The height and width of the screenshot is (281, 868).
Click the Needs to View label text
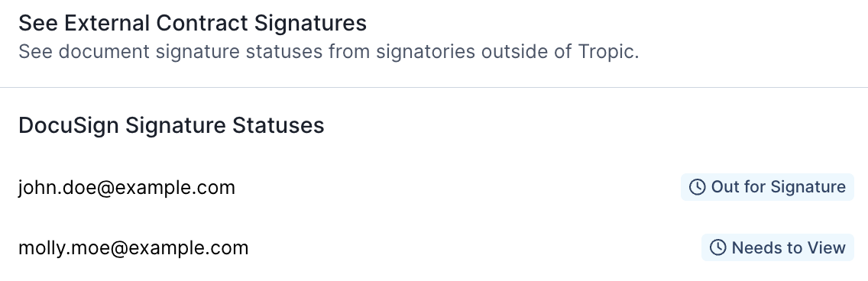coord(789,247)
